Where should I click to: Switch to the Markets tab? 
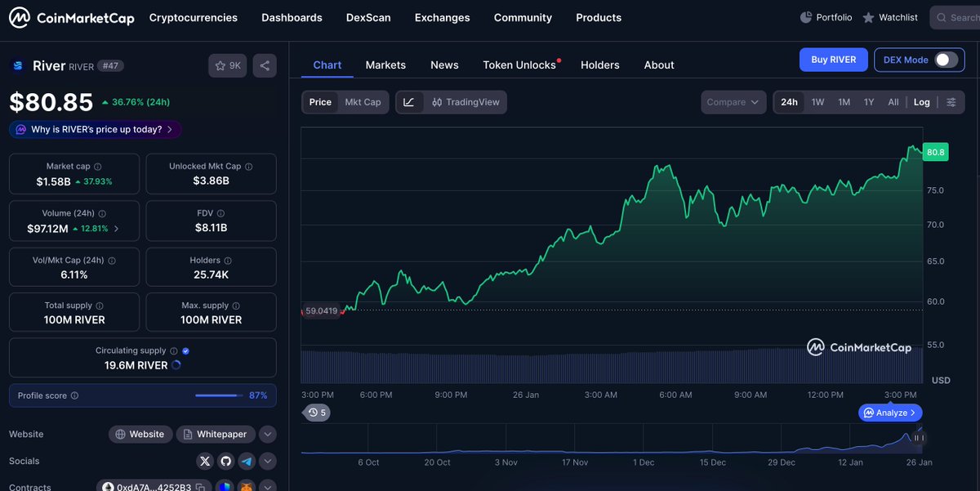click(x=385, y=65)
